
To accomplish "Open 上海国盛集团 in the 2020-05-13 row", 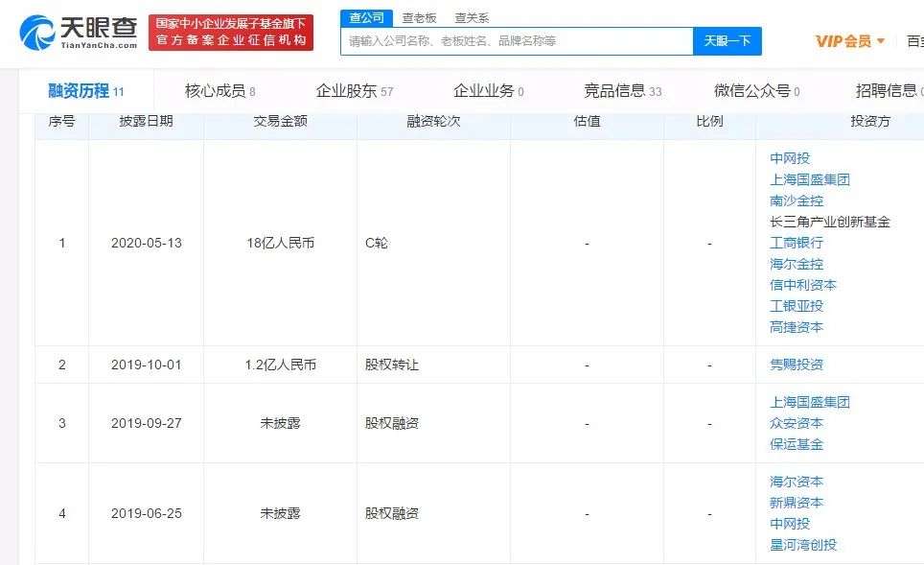I will tap(810, 180).
